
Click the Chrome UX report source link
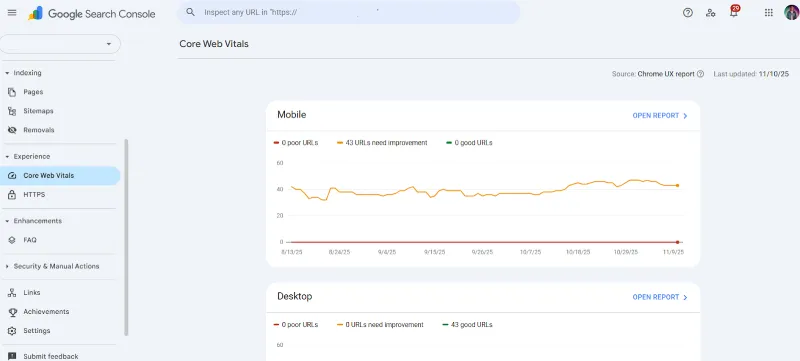[x=666, y=74]
